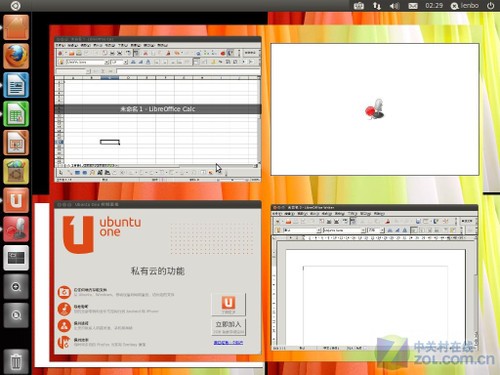
Task: Open the keyboard indicator in top panel
Action: (359, 6)
